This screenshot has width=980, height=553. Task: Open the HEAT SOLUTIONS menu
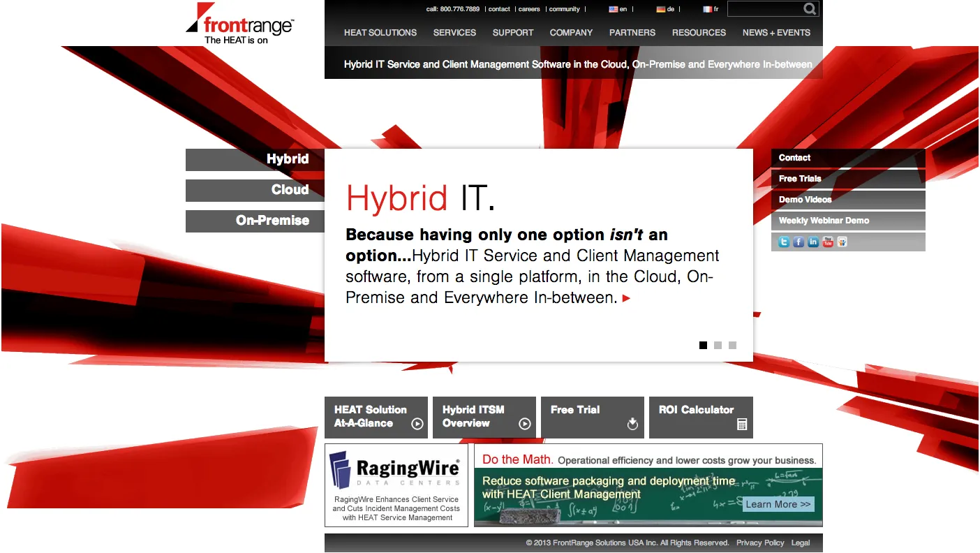click(380, 33)
